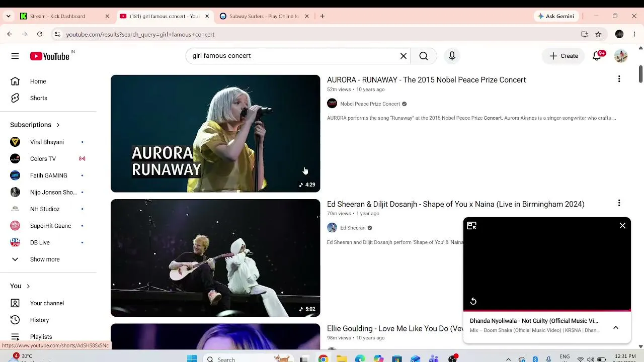Expand the You section
This screenshot has height=362, width=644.
pos(20,286)
